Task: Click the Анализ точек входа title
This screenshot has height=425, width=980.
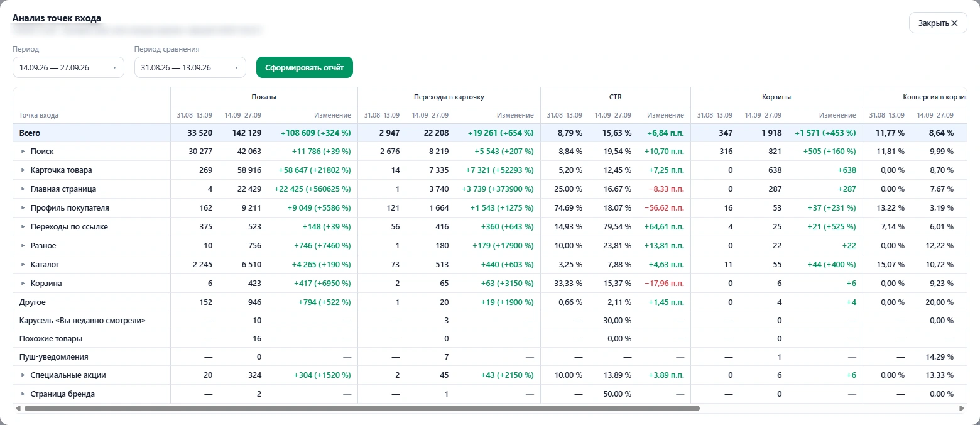Action: [57, 18]
